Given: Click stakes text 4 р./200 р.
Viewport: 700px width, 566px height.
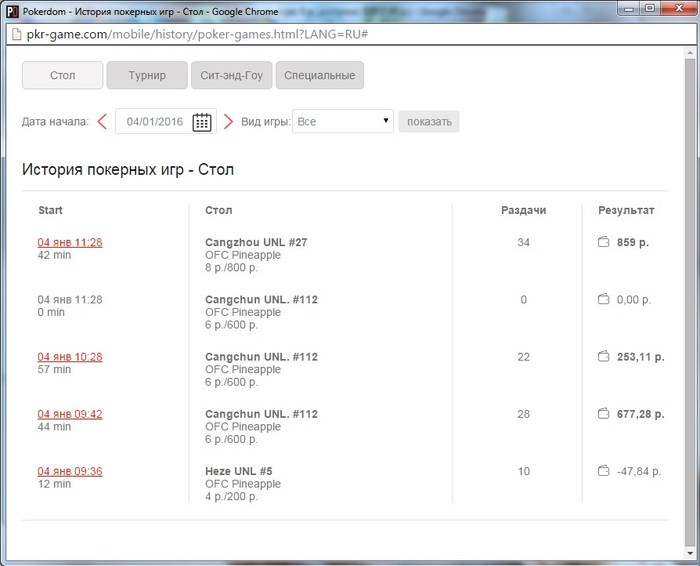Looking at the screenshot, I should 231,496.
